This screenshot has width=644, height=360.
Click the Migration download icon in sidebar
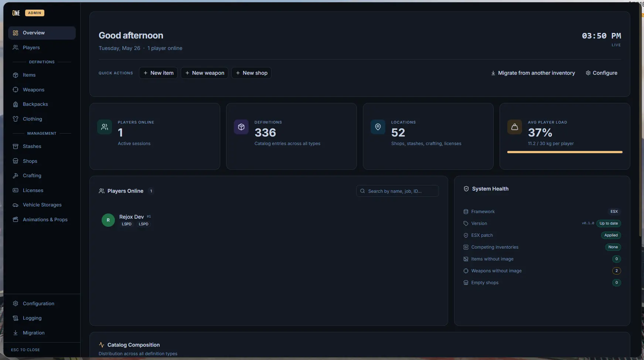pyautogui.click(x=16, y=333)
